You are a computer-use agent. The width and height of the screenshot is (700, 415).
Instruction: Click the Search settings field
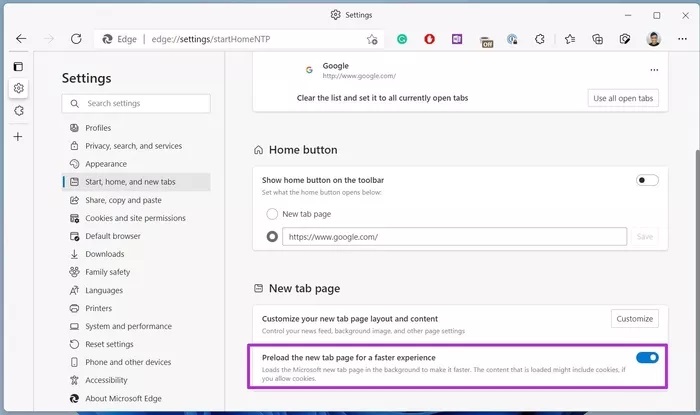136,103
